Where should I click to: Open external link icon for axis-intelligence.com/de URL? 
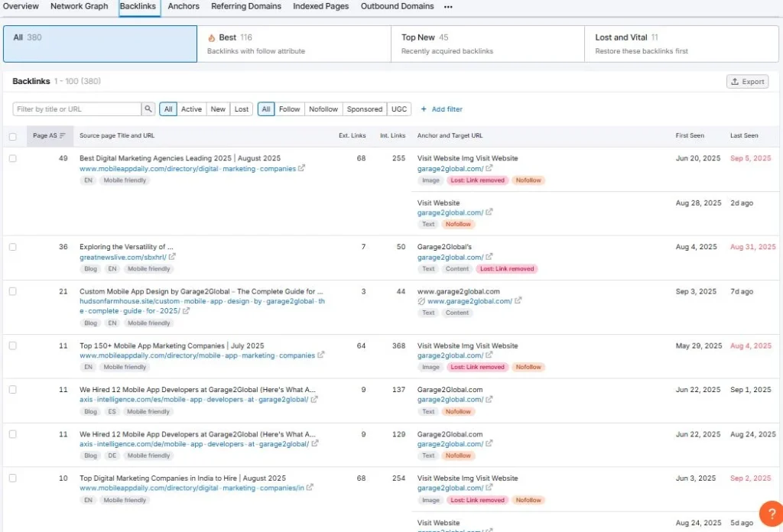314,443
